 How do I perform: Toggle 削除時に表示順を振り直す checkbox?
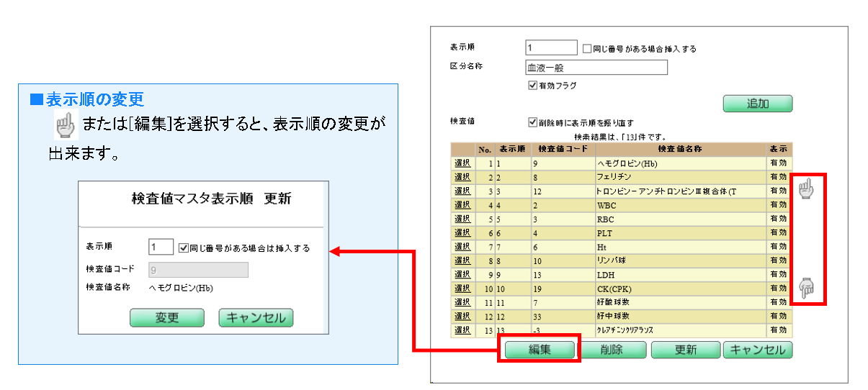[x=532, y=122]
